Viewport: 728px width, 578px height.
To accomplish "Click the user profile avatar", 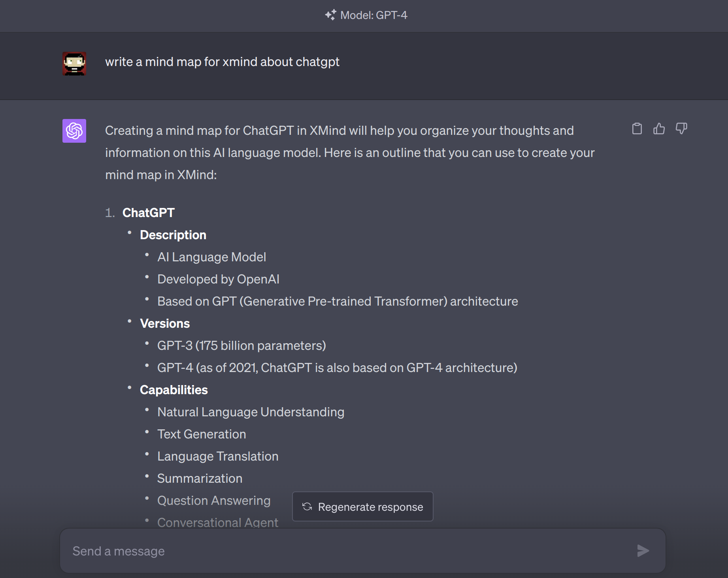I will pos(74,63).
